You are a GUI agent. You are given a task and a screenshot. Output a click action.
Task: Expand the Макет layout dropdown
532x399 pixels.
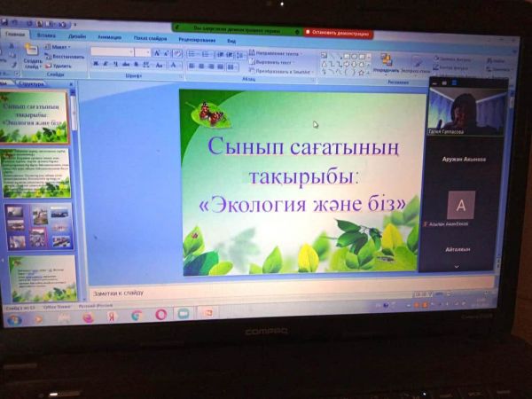click(x=59, y=47)
